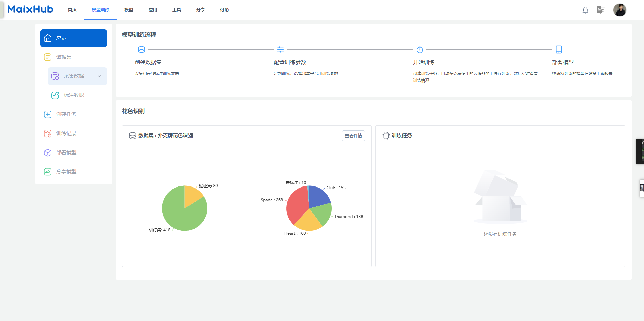Open the notification bell
The height and width of the screenshot is (321, 644).
tap(585, 10)
